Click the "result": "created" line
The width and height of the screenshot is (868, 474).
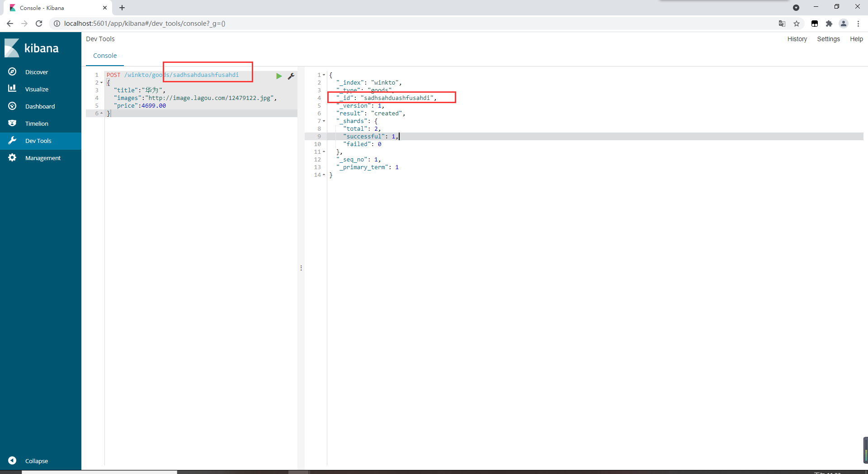371,114
